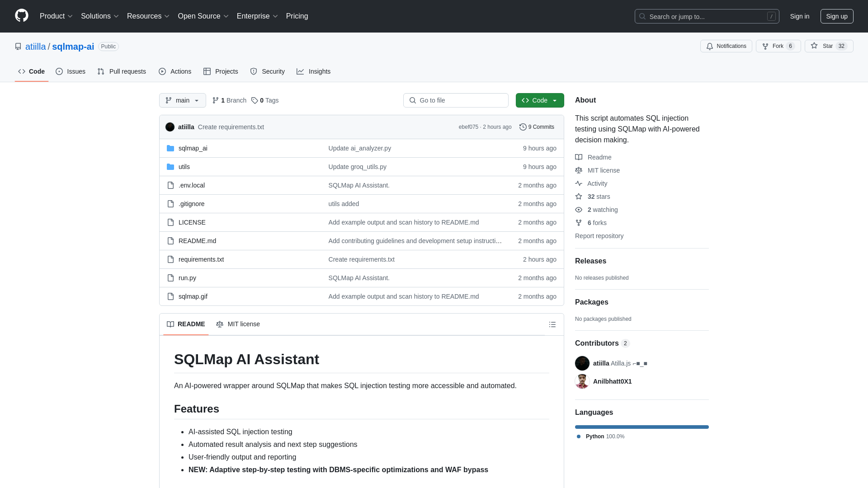Image resolution: width=868 pixels, height=488 pixels.
Task: Focus the Go to file search field
Action: pos(456,100)
